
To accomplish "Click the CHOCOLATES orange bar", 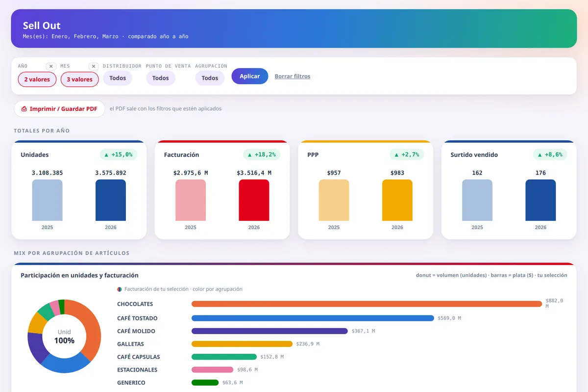I will tap(367, 304).
